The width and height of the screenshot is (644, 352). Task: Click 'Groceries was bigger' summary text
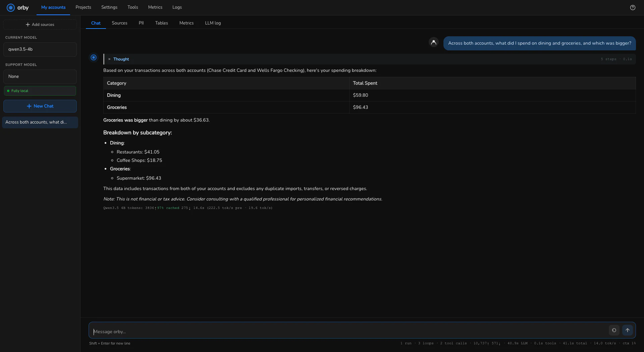125,120
